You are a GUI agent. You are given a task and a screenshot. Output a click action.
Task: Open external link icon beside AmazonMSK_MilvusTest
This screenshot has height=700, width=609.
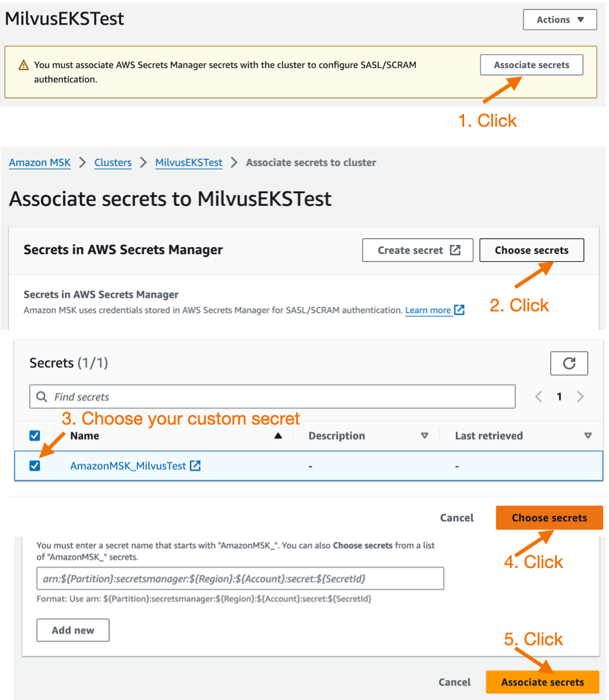coord(195,466)
